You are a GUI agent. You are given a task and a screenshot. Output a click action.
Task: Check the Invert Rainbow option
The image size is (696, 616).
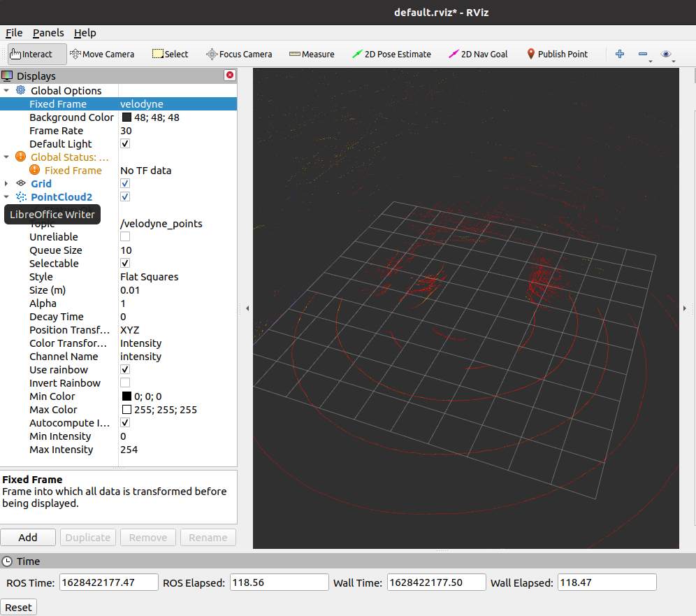click(x=124, y=382)
